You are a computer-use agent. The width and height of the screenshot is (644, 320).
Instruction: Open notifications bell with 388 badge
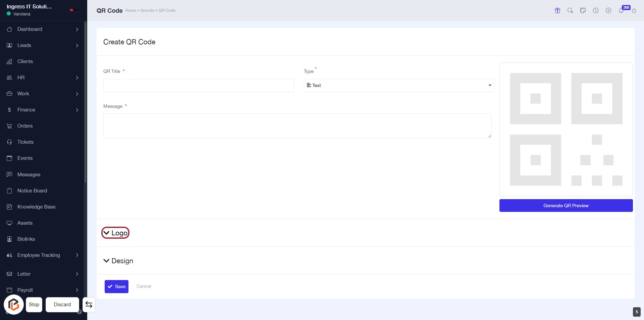tap(622, 10)
